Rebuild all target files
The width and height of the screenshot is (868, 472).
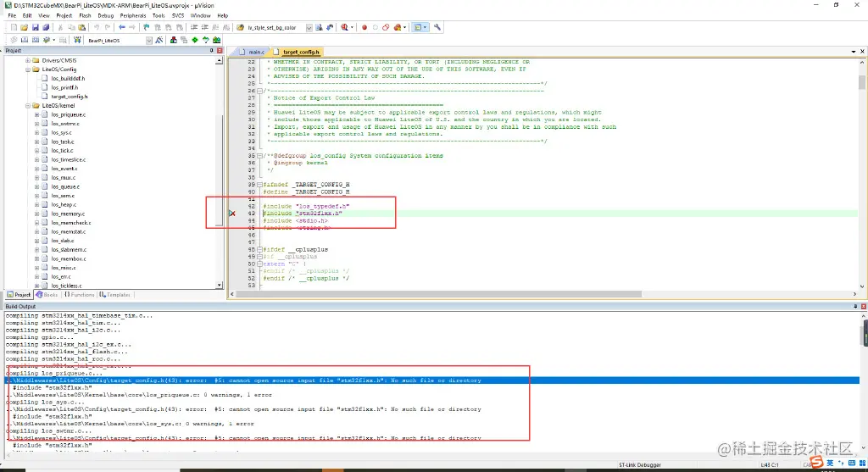point(35,40)
